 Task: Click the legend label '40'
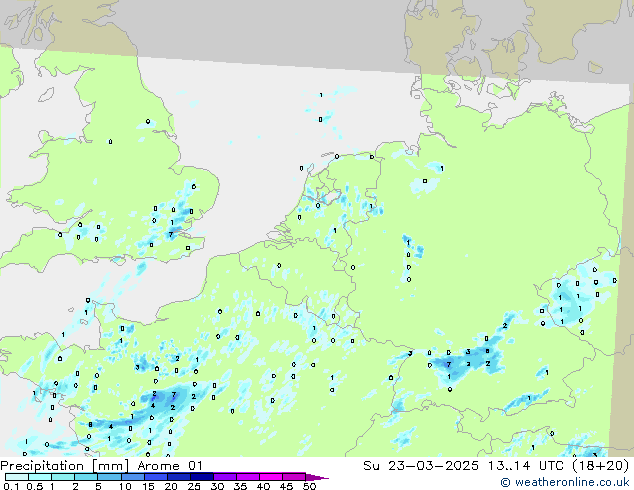pyautogui.click(x=264, y=486)
